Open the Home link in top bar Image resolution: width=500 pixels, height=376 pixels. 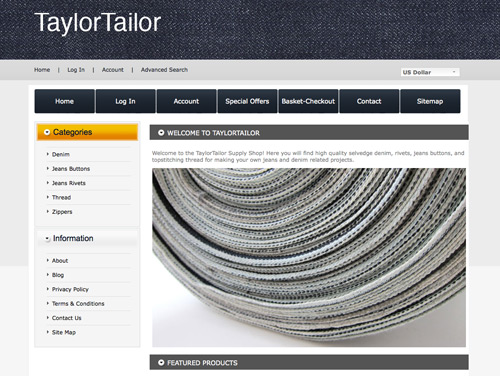tap(42, 70)
